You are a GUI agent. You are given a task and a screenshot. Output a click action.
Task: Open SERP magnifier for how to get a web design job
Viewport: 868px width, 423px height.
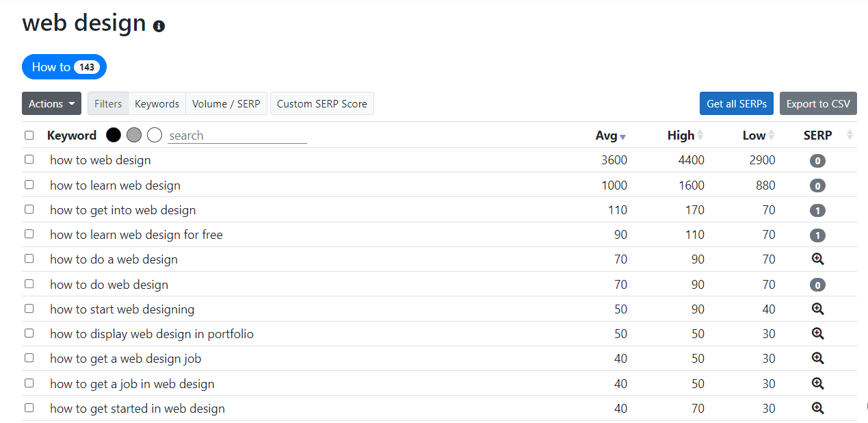click(817, 358)
